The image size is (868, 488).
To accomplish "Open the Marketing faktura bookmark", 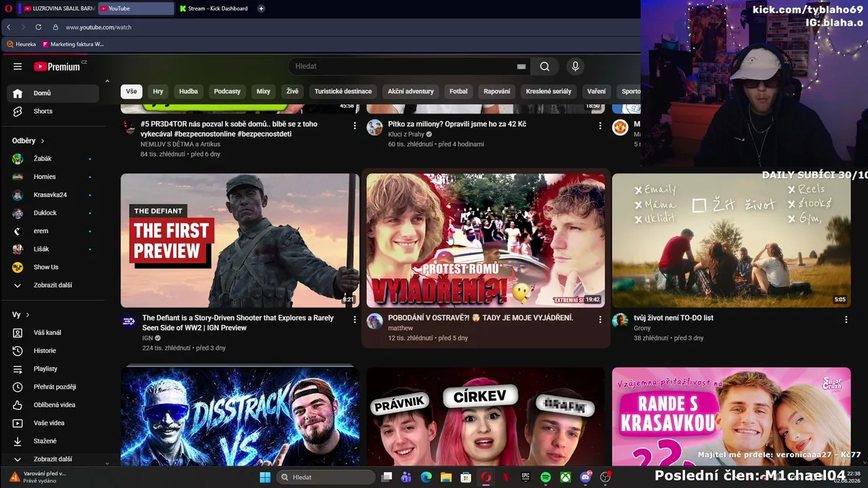I will pyautogui.click(x=73, y=44).
